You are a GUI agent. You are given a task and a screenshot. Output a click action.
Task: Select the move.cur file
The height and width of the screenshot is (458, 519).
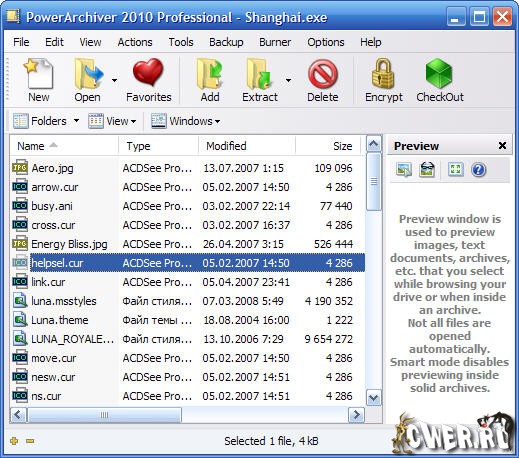click(x=54, y=358)
